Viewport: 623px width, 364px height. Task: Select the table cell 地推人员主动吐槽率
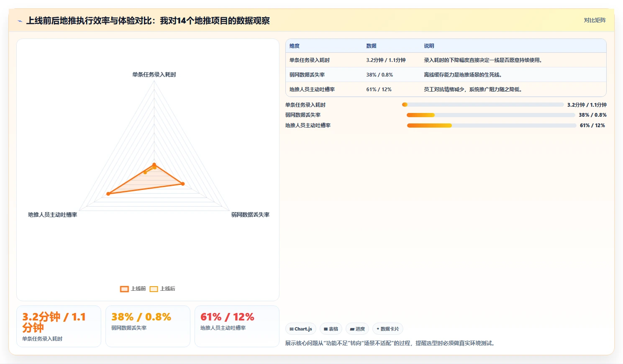pyautogui.click(x=312, y=90)
